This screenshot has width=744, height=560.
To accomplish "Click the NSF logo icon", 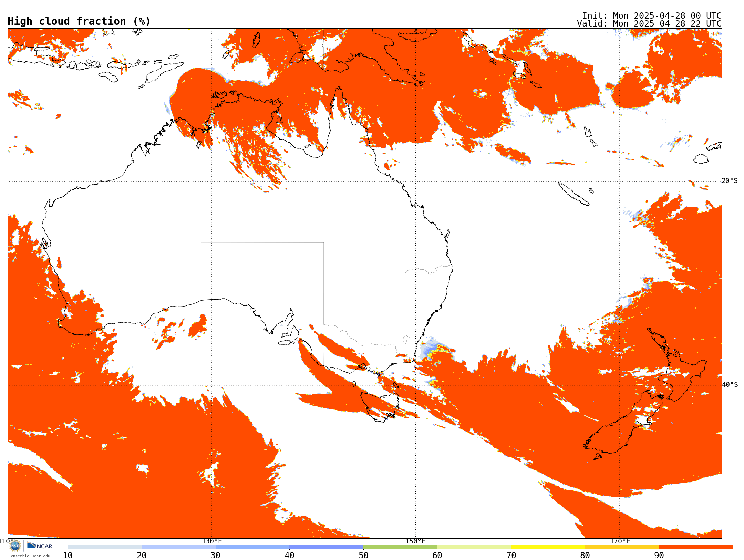I will (15, 546).
